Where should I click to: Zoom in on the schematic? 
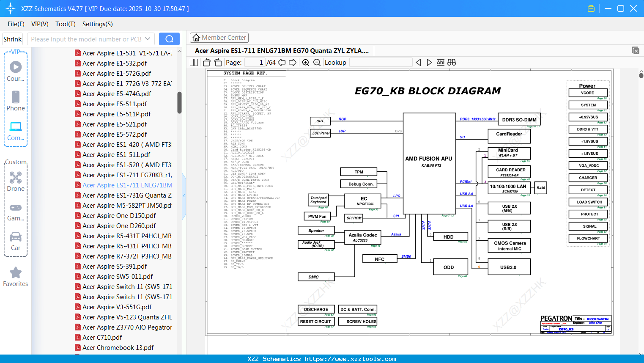pyautogui.click(x=306, y=62)
